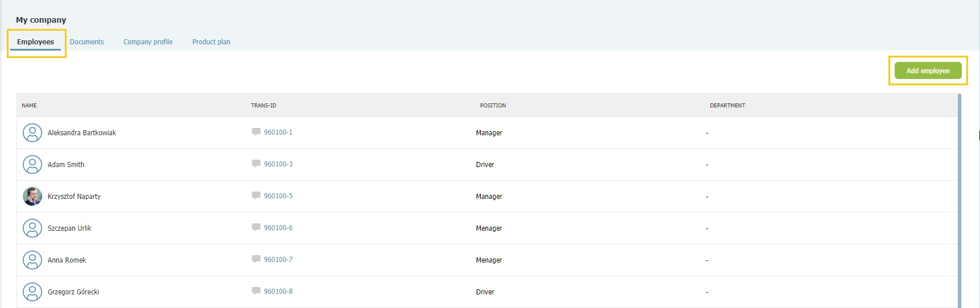This screenshot has height=308, width=980.
Task: Select the name Adam Smith
Action: click(66, 165)
